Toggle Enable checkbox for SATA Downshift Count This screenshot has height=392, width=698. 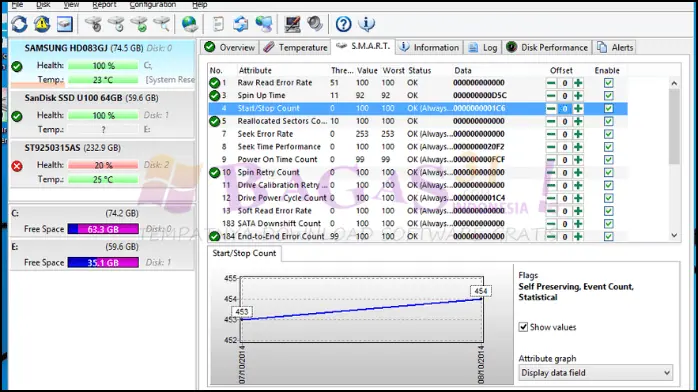tap(609, 224)
